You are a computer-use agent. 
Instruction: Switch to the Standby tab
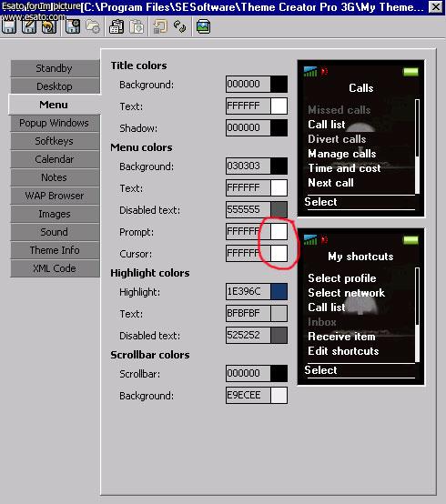click(55, 68)
